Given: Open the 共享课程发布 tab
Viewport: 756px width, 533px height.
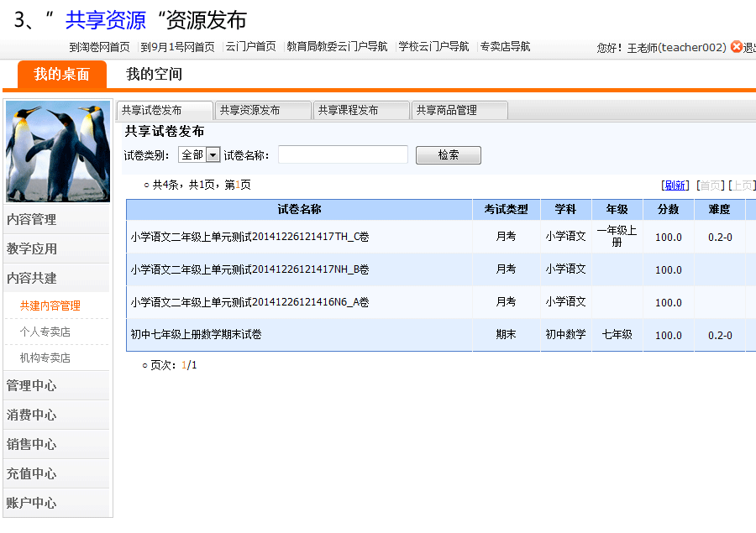Looking at the screenshot, I should pos(361,111).
